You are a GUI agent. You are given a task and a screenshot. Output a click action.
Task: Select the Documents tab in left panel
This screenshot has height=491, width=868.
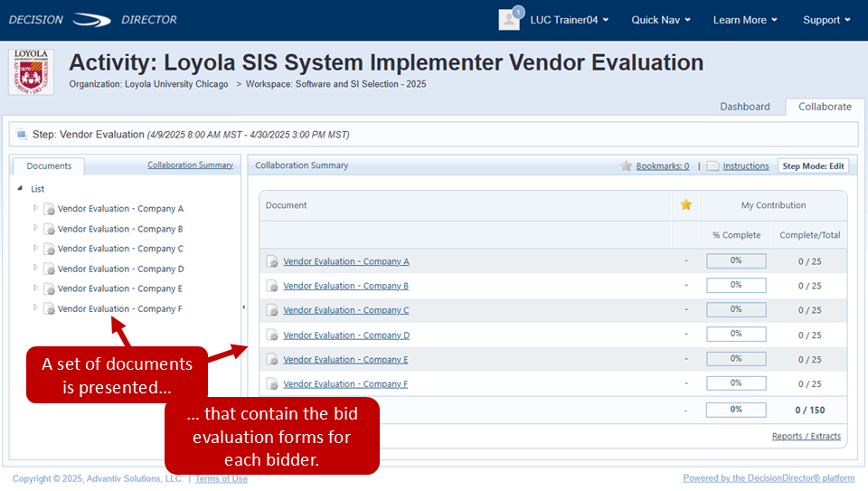point(49,165)
